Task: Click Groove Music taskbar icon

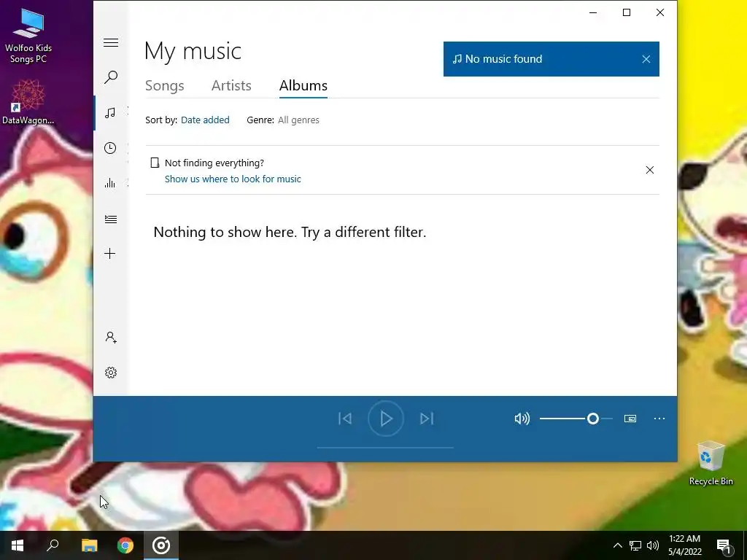Action: click(161, 545)
